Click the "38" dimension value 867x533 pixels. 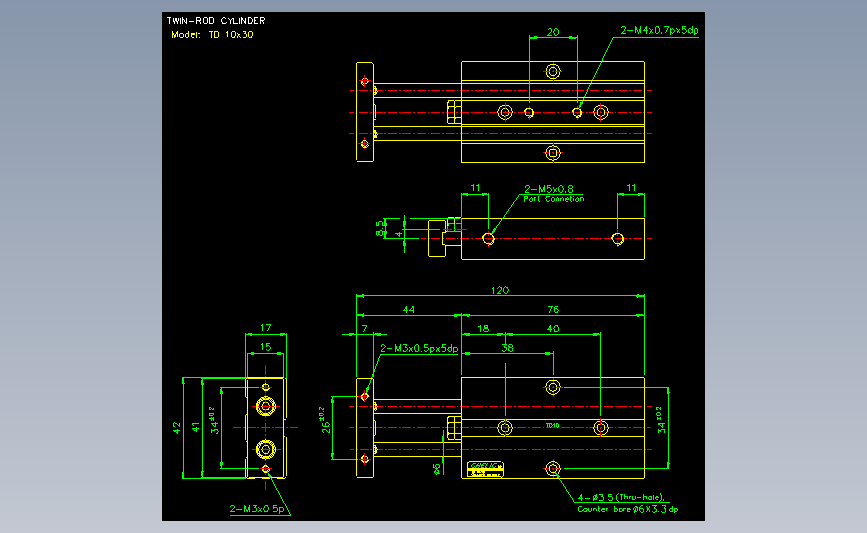[x=507, y=348]
